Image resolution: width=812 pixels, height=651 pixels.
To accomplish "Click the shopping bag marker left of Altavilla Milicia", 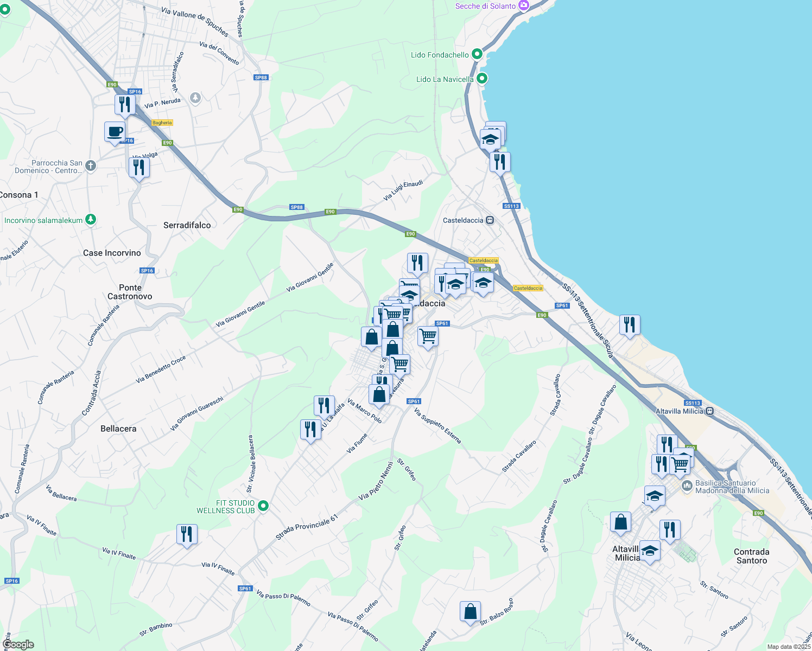I will click(x=620, y=523).
